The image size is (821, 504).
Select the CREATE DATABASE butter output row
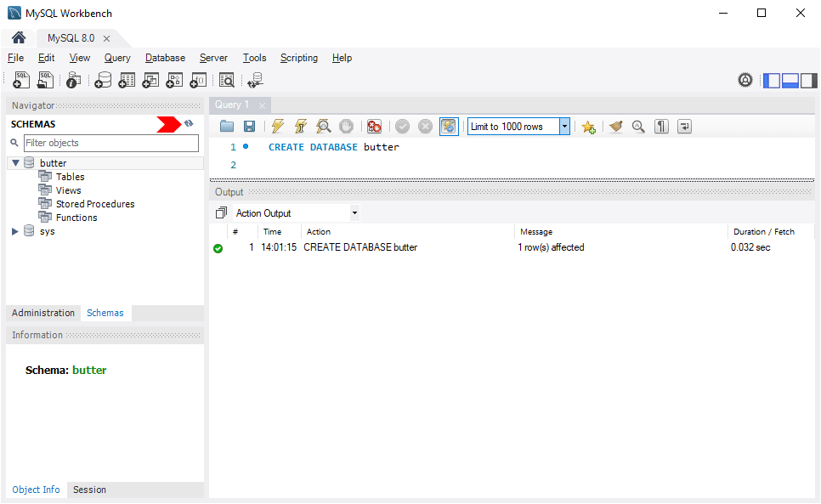tap(512, 247)
